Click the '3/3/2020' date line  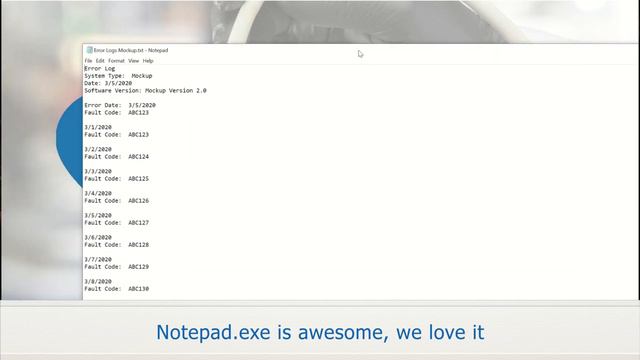[98, 171]
